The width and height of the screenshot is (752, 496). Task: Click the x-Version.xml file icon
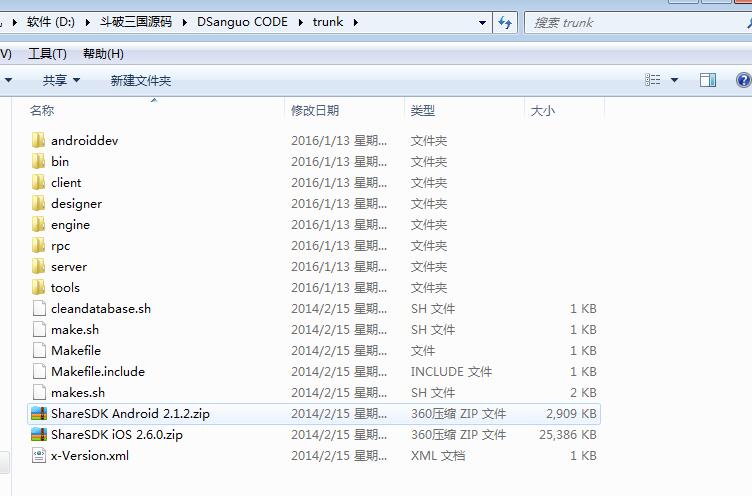click(38, 456)
